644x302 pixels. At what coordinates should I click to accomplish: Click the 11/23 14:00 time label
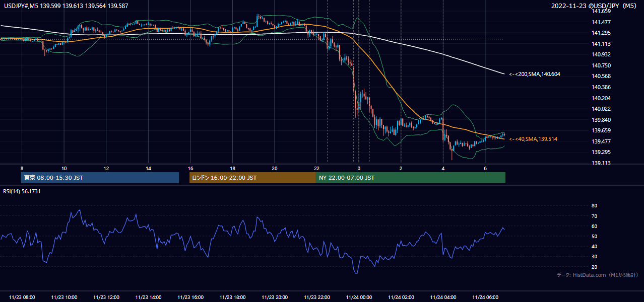click(148, 297)
